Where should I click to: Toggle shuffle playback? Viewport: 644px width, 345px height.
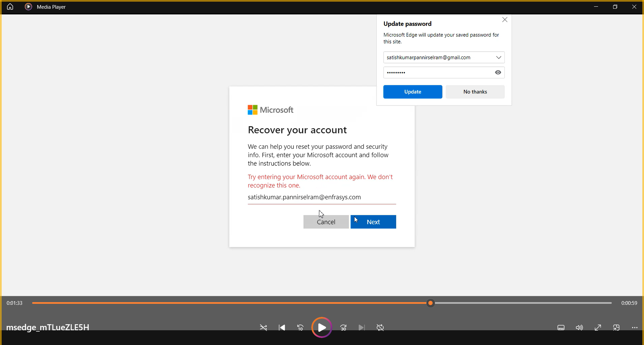(x=264, y=328)
